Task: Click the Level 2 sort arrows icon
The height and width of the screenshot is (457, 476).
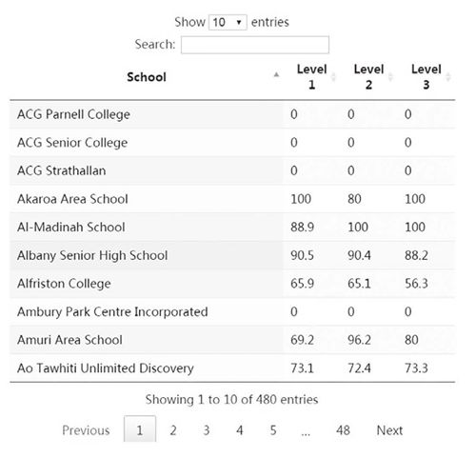Action: coord(390,77)
